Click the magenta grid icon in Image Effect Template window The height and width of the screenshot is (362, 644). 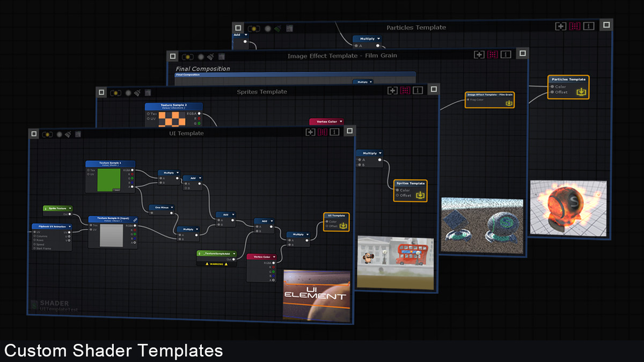tap(493, 54)
